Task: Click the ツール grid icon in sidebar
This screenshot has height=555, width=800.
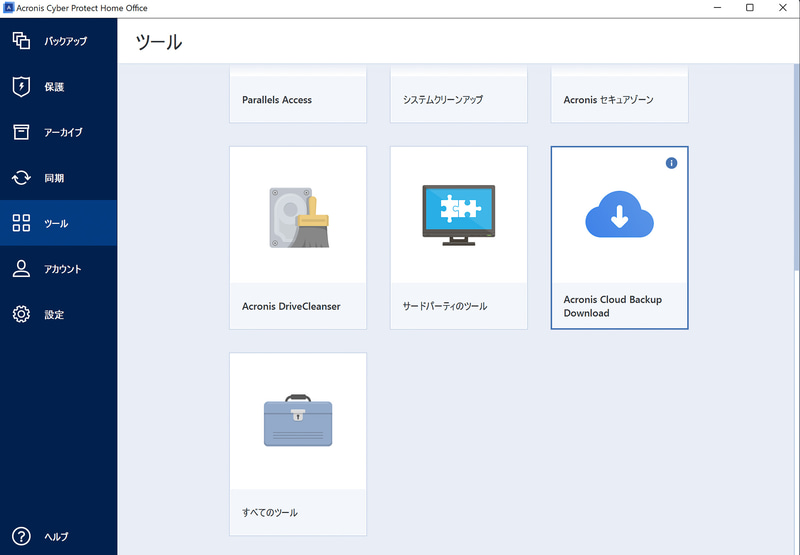Action: [21, 223]
